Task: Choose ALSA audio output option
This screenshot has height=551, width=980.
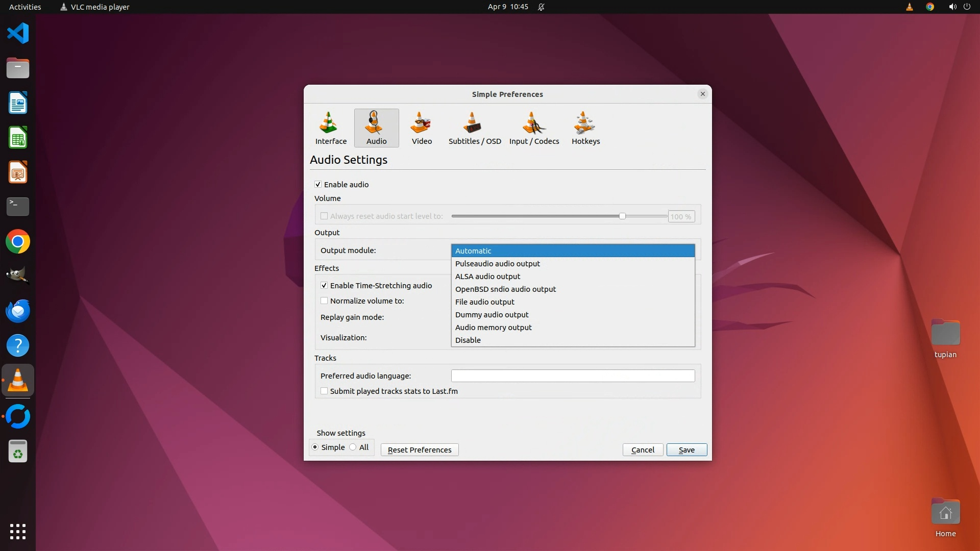Action: click(487, 277)
